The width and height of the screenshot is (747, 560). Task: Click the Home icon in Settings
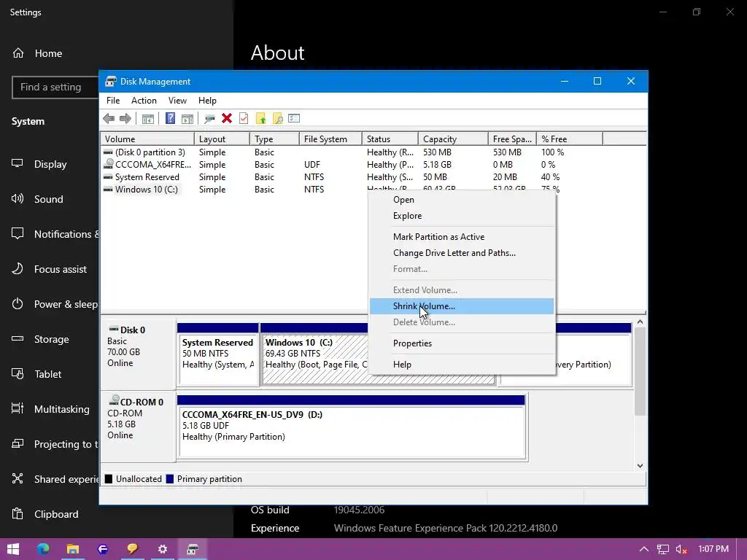[x=18, y=52]
